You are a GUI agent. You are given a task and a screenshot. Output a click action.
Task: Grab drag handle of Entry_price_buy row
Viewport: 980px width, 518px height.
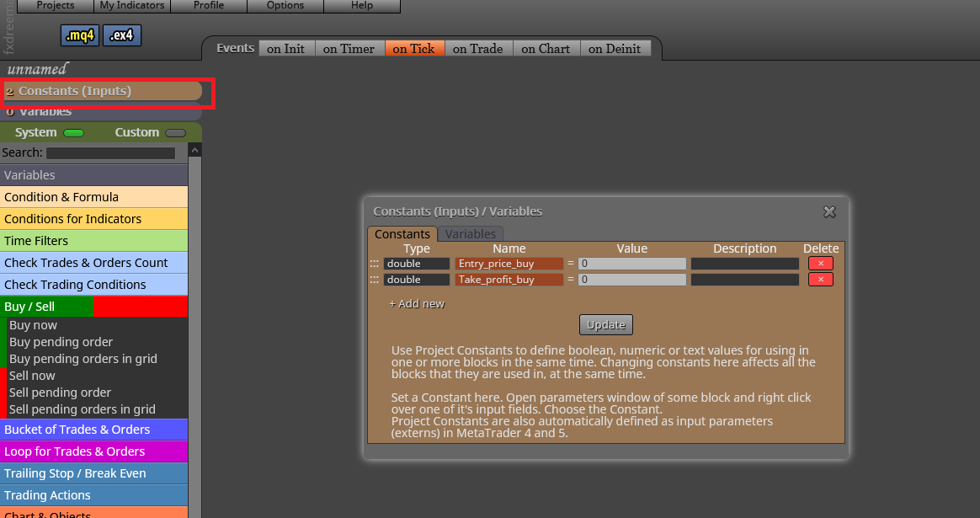coord(375,264)
